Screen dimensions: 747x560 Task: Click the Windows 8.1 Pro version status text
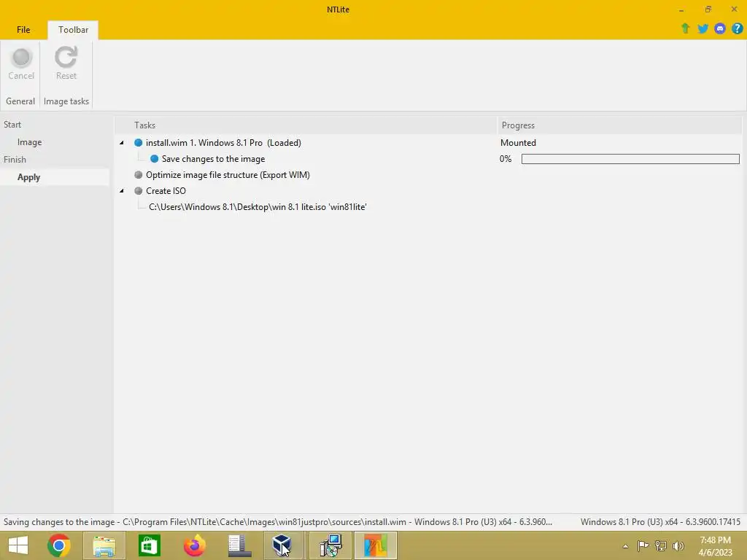(660, 521)
